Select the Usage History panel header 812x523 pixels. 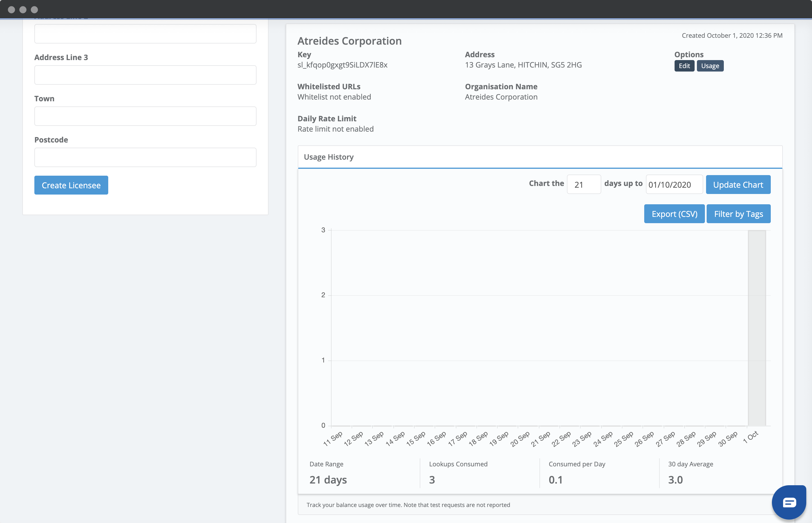tap(540, 157)
